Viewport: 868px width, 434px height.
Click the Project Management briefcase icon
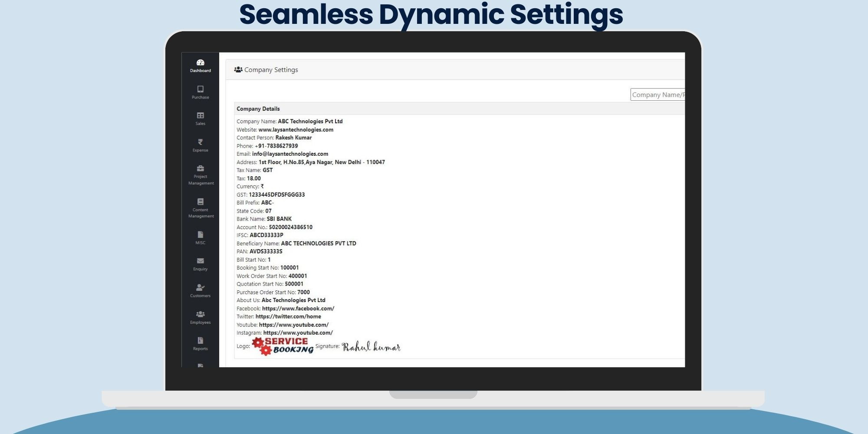pos(200,168)
